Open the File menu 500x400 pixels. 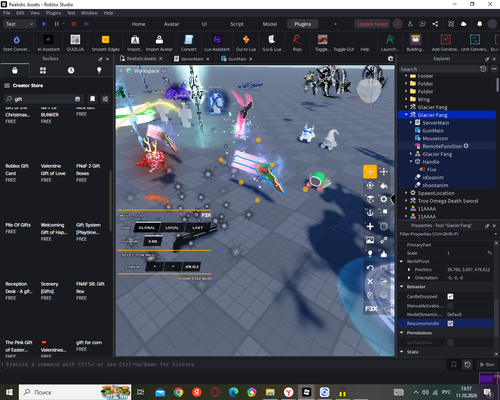7,13
